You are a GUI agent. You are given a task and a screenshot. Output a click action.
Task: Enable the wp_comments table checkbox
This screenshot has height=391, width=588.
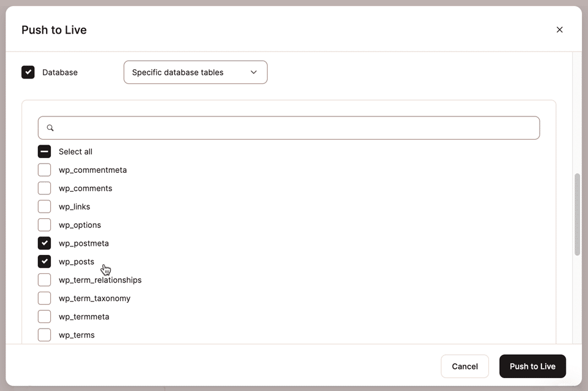[x=44, y=188]
